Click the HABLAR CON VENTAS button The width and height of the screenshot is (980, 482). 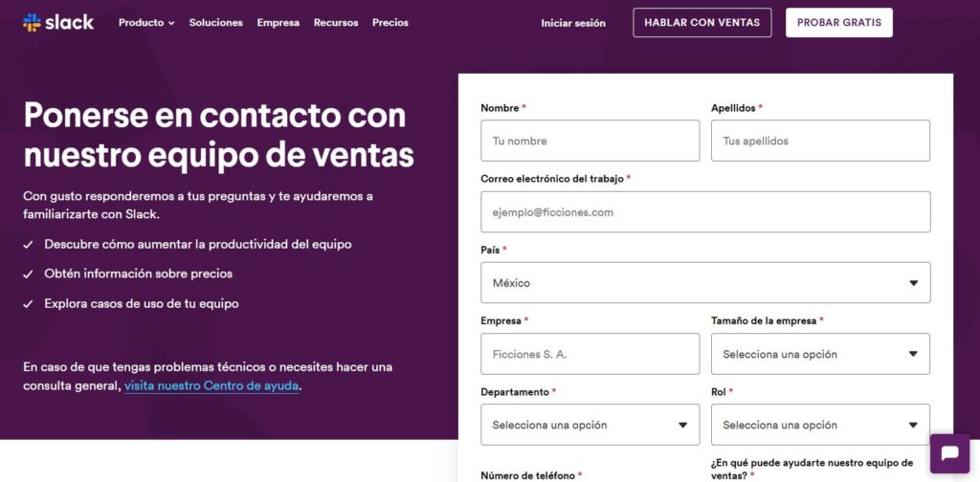pos(702,23)
